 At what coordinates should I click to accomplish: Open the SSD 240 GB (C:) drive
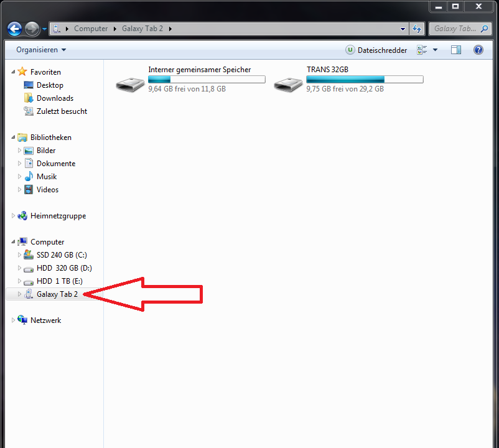point(62,255)
